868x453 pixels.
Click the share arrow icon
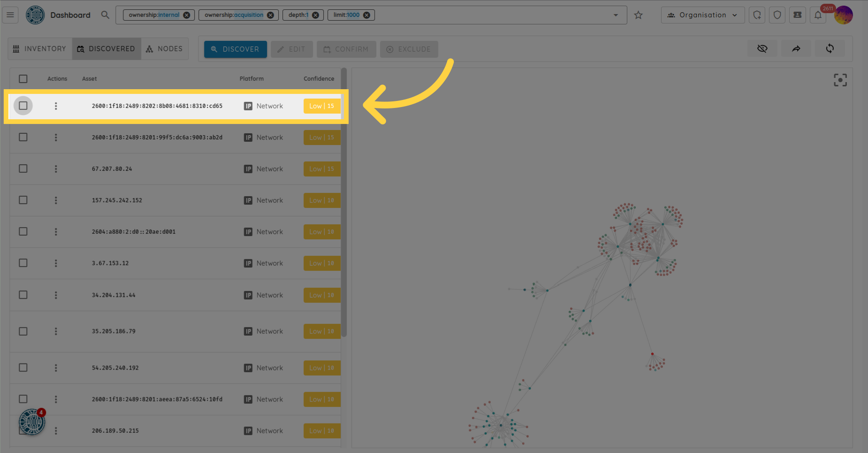tap(796, 49)
